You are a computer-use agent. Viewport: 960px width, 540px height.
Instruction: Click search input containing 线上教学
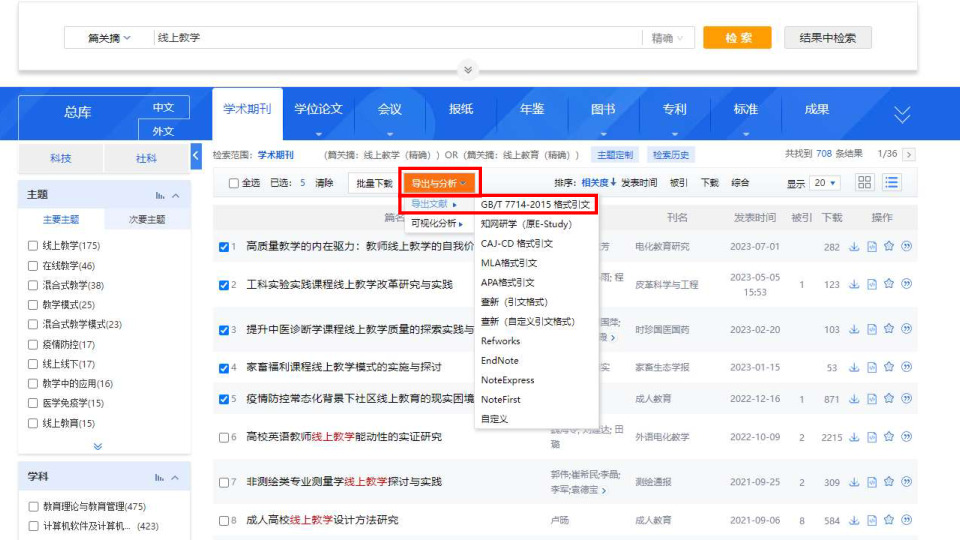[x=397, y=38]
